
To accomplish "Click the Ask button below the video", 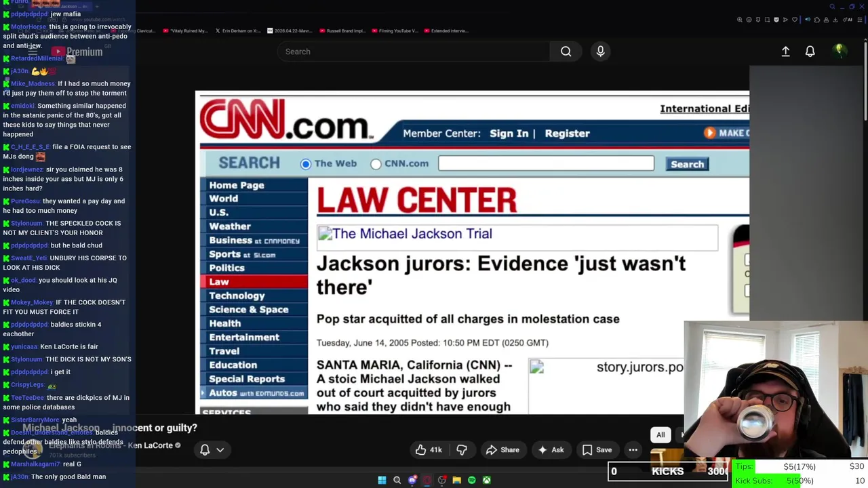I will (551, 449).
